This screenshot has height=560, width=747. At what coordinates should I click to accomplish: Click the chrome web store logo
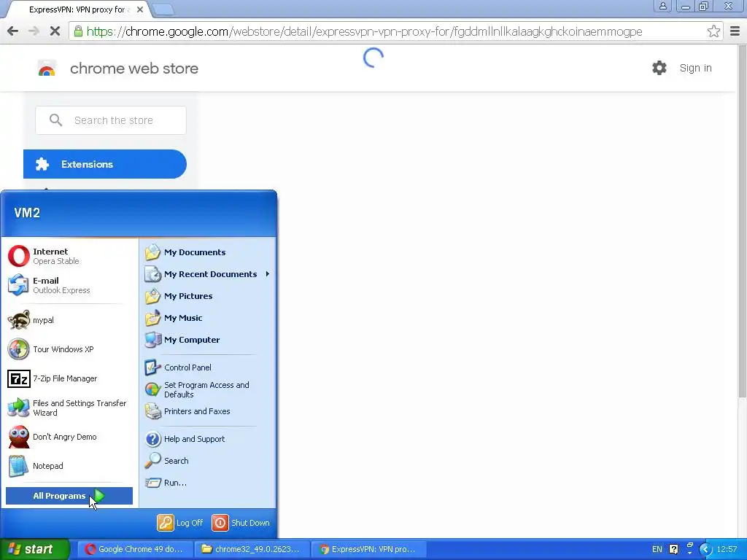pos(47,68)
